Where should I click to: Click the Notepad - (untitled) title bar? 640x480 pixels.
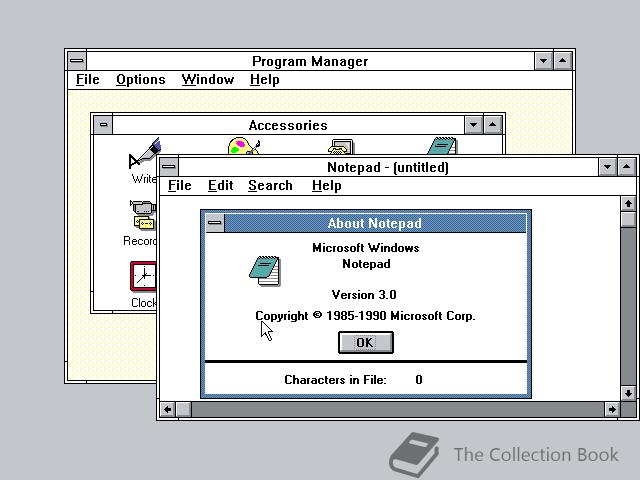pos(388,167)
